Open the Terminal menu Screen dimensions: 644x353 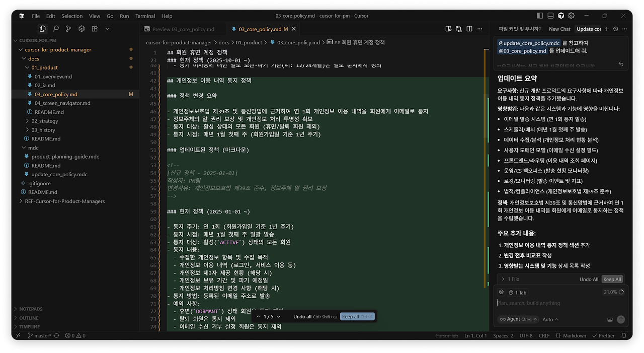(x=145, y=16)
